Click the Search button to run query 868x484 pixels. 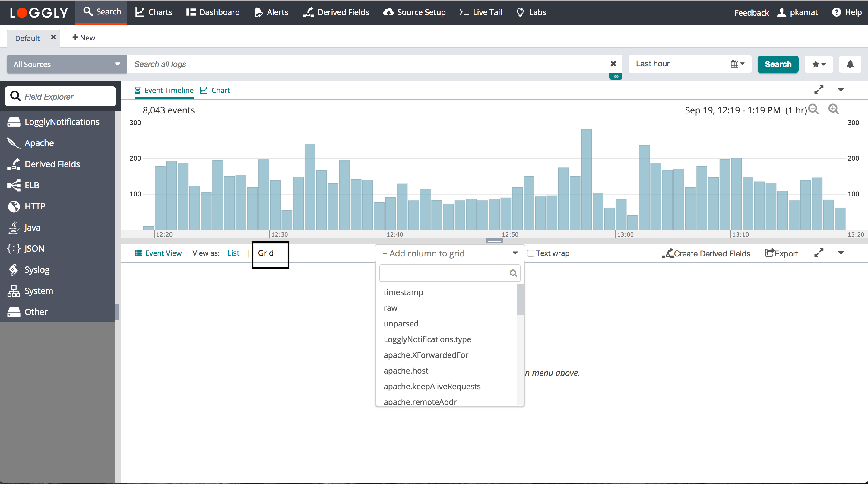click(x=777, y=64)
